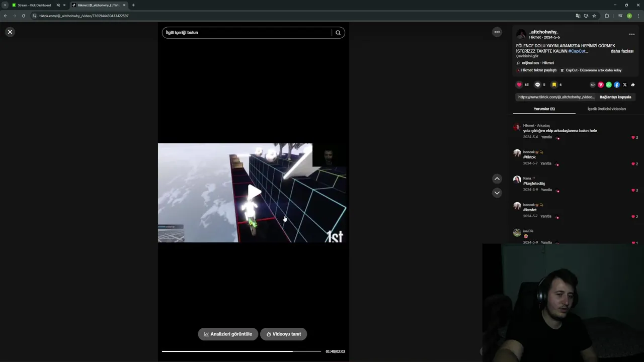The image size is (644, 362).
Task: Click the #tiktok hashtag comment text
Action: pos(529,157)
